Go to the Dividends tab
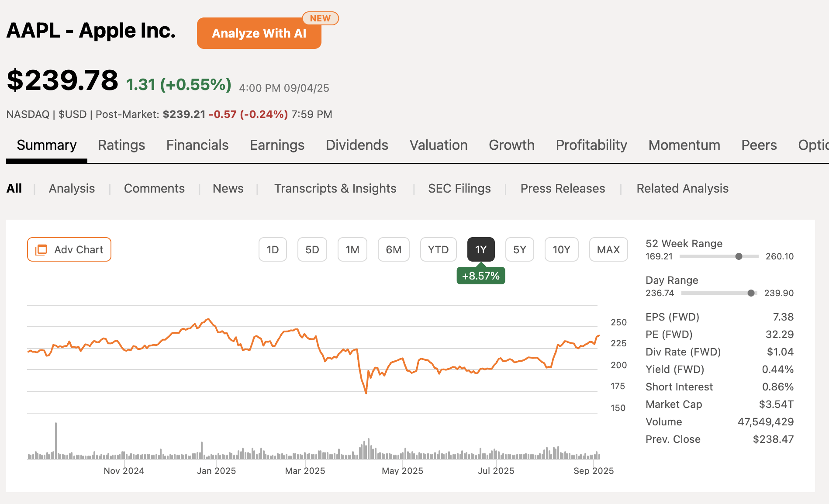Viewport: 829px width, 504px height. click(357, 145)
